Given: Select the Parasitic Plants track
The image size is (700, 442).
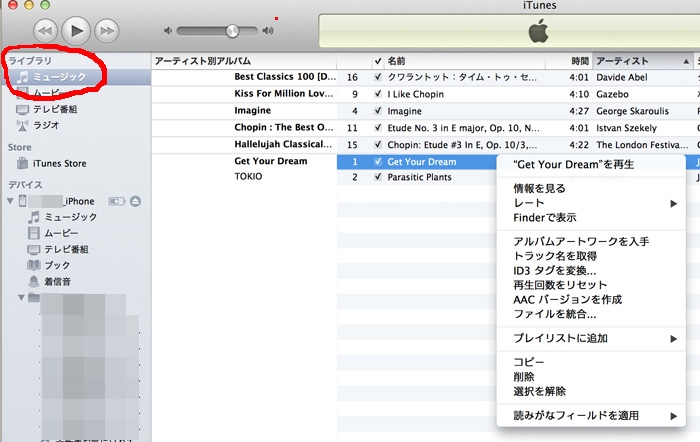Looking at the screenshot, I should tap(419, 177).
